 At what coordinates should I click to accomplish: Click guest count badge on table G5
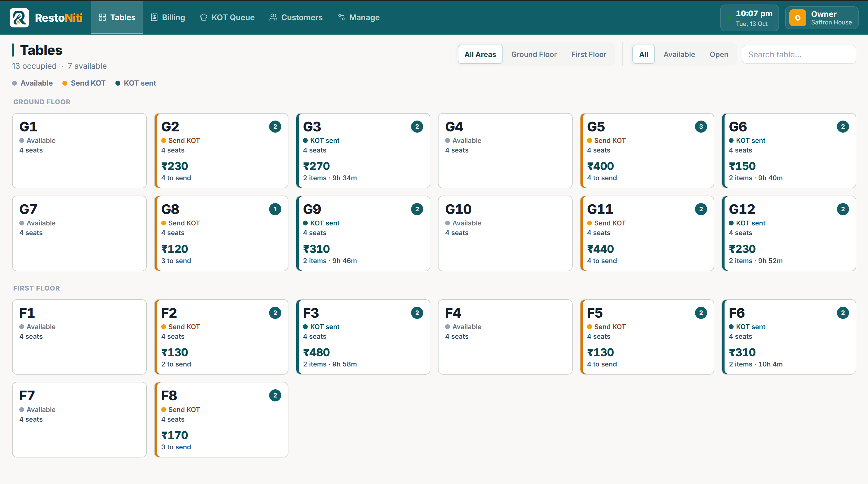coord(701,126)
